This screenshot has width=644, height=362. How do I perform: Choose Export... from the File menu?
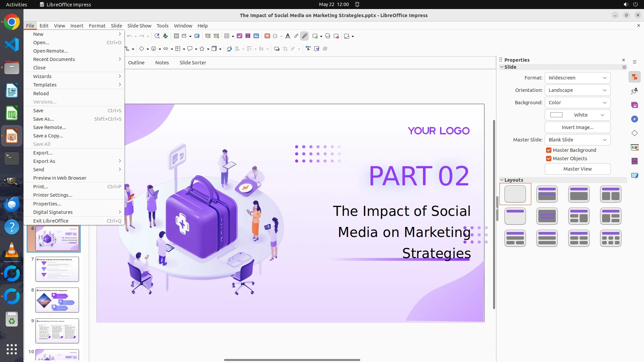(43, 153)
